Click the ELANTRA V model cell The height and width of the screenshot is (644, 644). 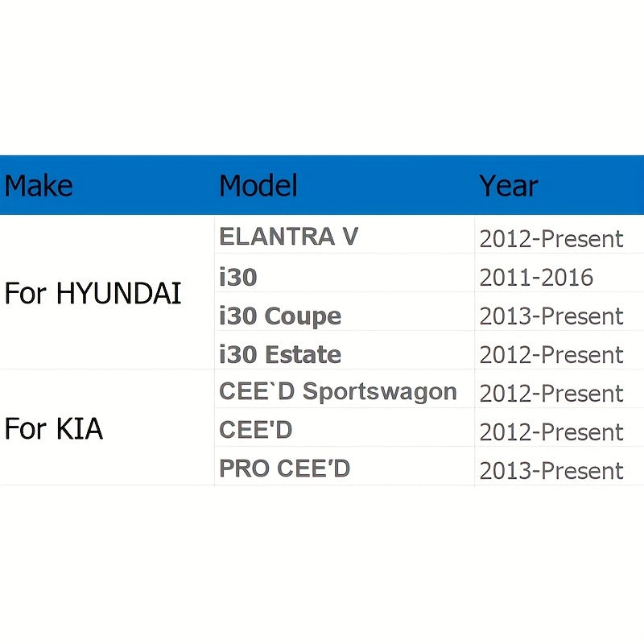(x=289, y=237)
